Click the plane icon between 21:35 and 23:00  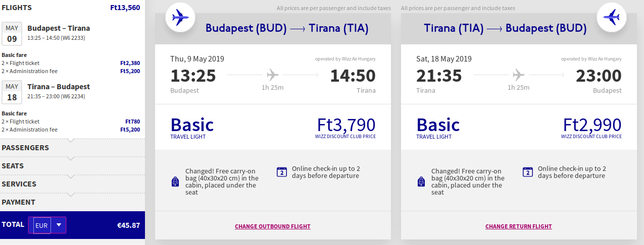coord(519,76)
